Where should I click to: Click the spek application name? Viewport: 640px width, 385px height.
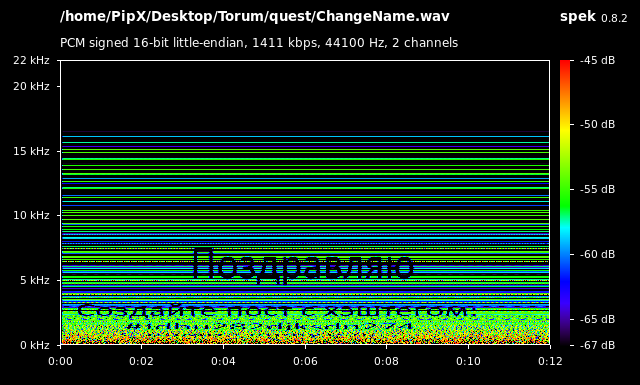click(578, 17)
